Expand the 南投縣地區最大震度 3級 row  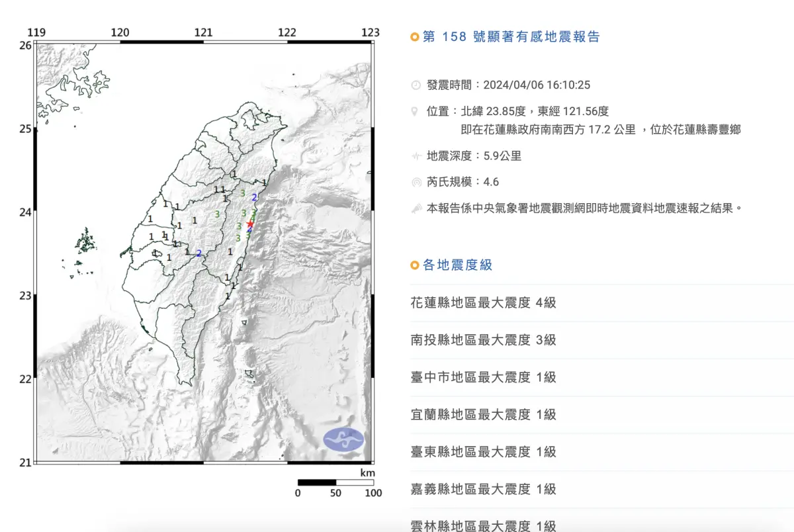coord(482,339)
